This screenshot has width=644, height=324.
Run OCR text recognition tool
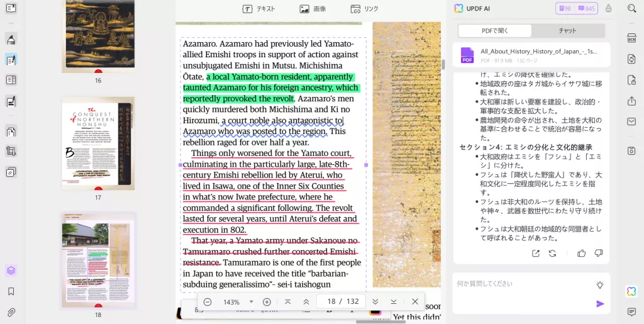631,38
